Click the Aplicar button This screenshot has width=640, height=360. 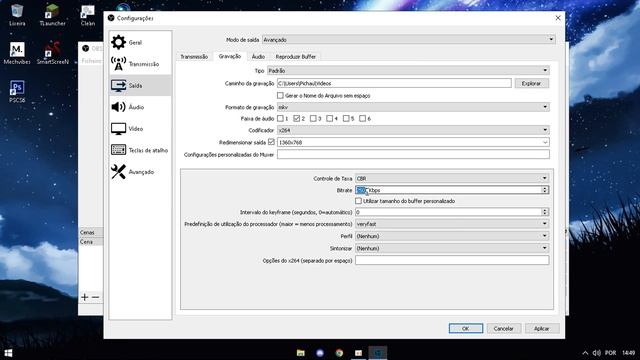[x=542, y=328]
